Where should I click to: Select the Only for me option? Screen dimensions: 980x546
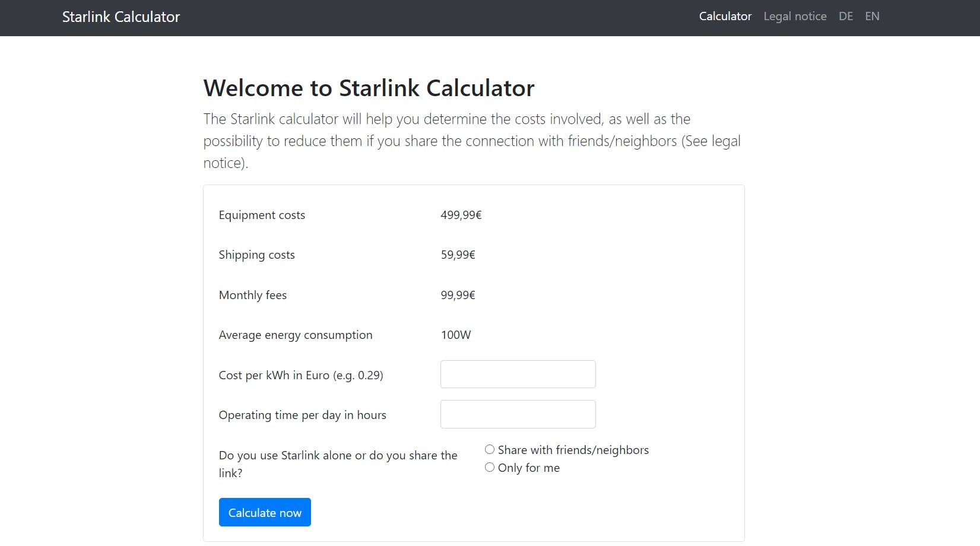click(x=490, y=467)
